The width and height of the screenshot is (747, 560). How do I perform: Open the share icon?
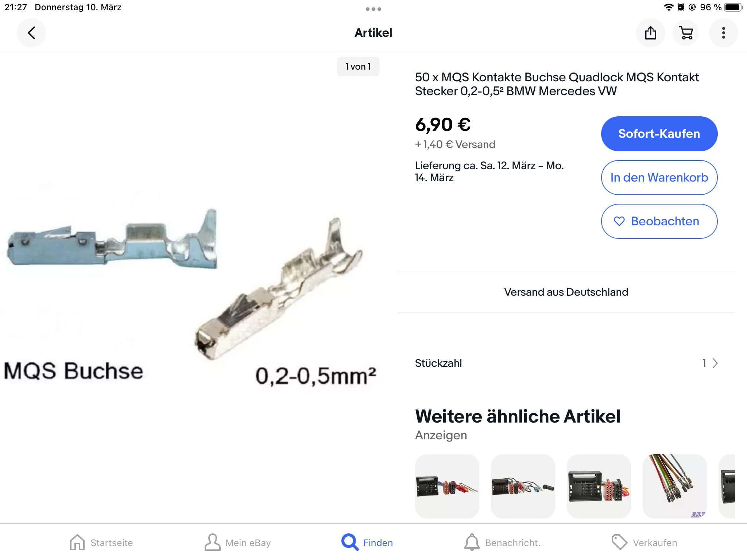coord(650,33)
